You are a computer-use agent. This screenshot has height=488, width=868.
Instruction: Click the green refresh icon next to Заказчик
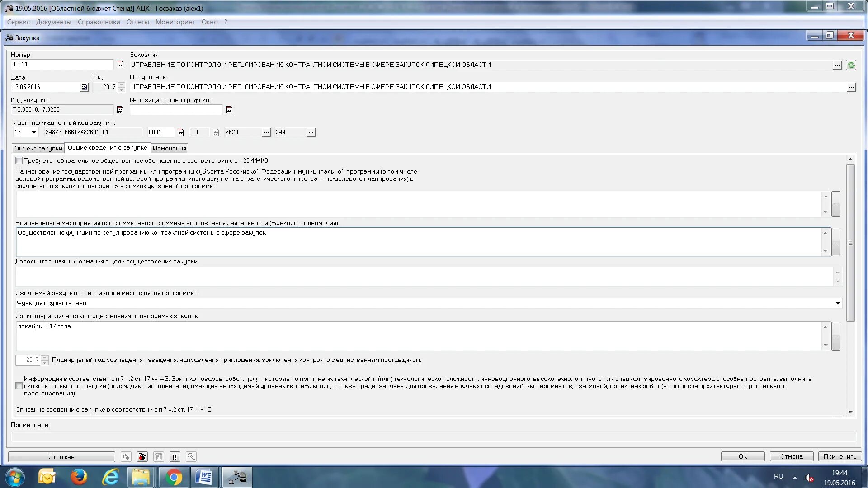tap(851, 65)
